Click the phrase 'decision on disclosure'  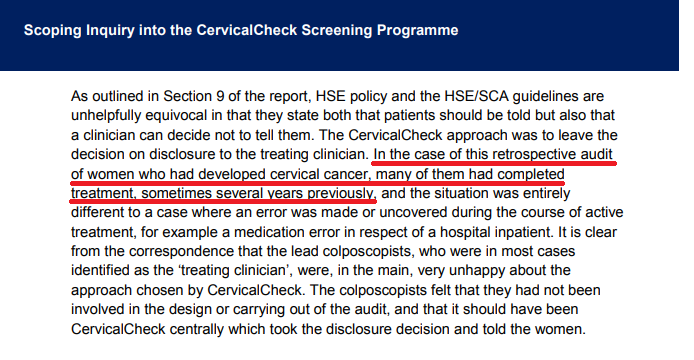point(146,154)
